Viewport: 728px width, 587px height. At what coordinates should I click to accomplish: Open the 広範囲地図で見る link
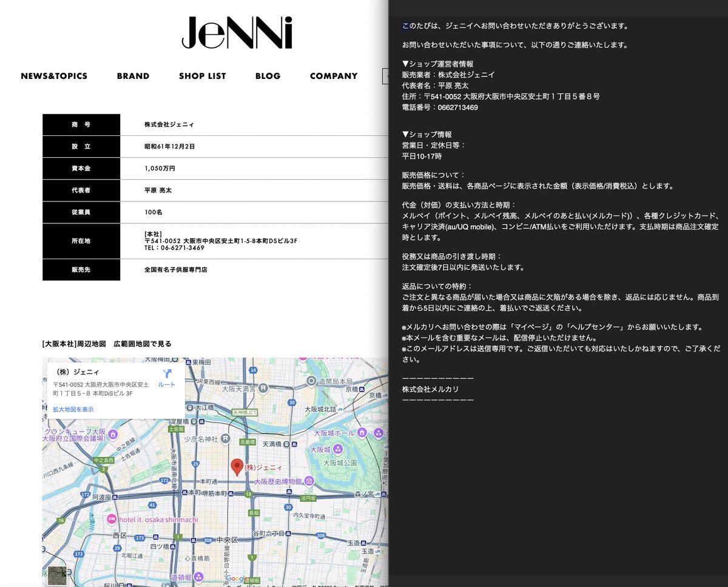(143, 344)
